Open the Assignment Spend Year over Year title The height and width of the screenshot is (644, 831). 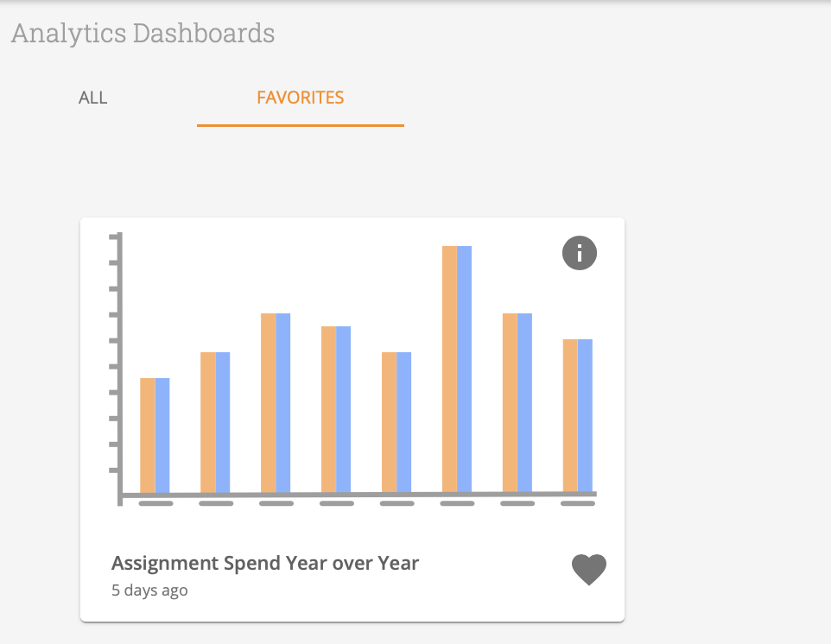point(265,564)
